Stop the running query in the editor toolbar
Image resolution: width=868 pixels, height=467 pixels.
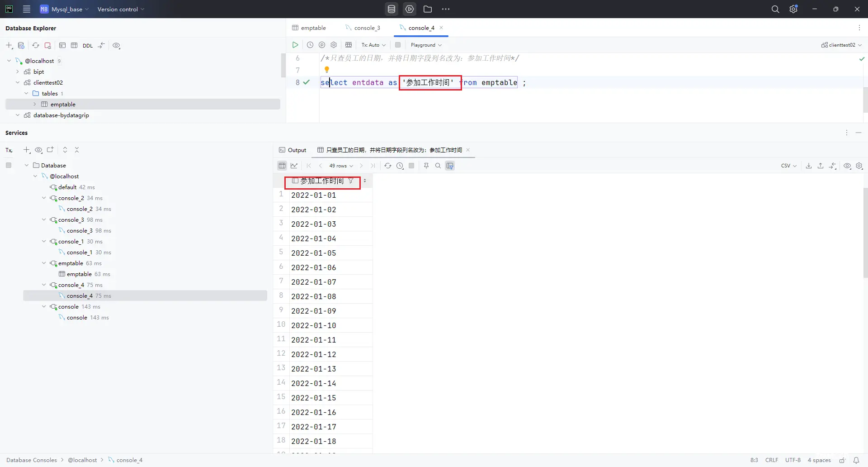(398, 45)
